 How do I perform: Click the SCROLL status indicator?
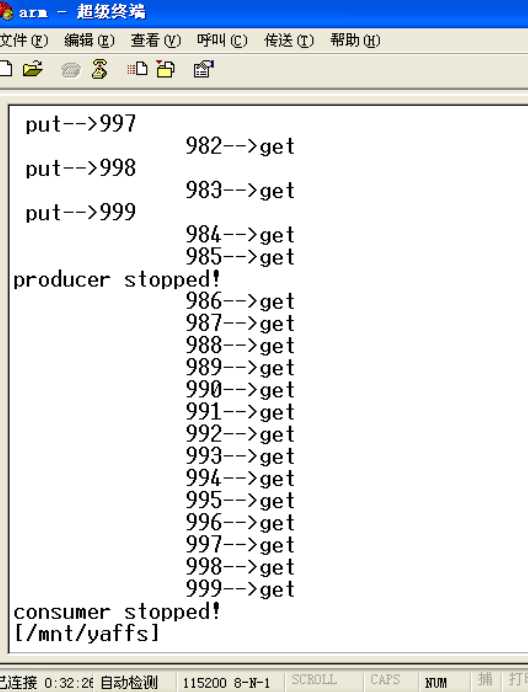pyautogui.click(x=314, y=680)
